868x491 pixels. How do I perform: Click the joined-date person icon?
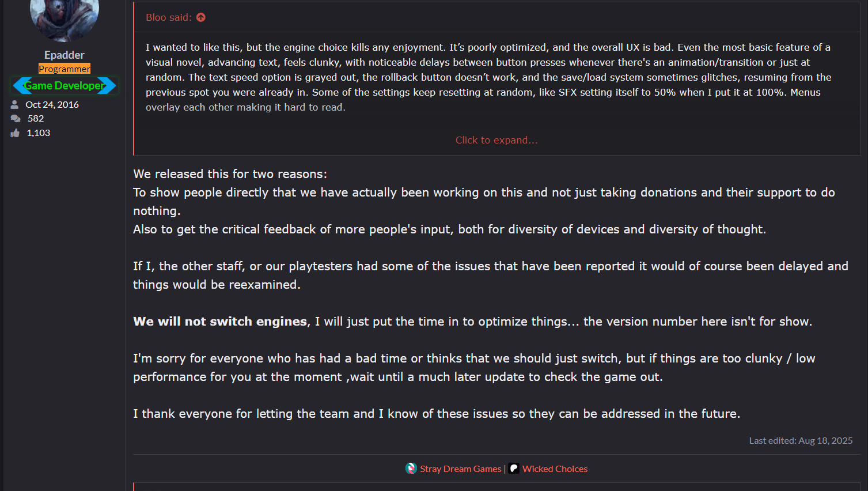coord(15,104)
